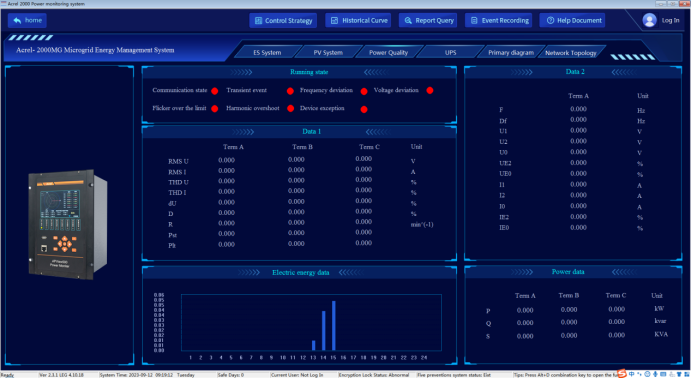Click the user avatar icon
The width and height of the screenshot is (692, 378).
[x=649, y=20]
